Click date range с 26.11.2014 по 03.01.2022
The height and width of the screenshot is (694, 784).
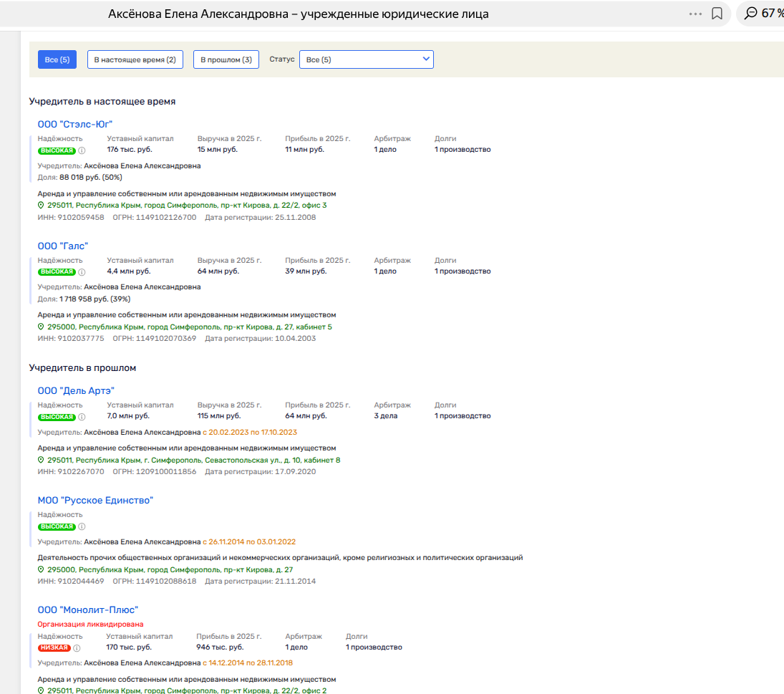pos(249,541)
